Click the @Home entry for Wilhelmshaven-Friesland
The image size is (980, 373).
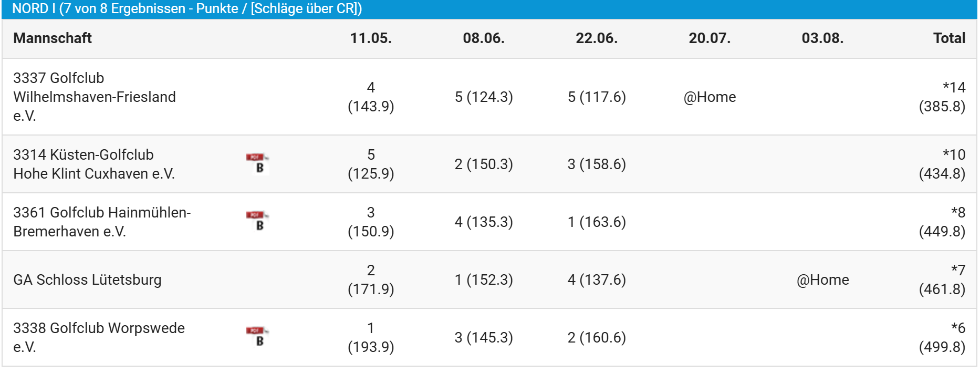pyautogui.click(x=710, y=97)
